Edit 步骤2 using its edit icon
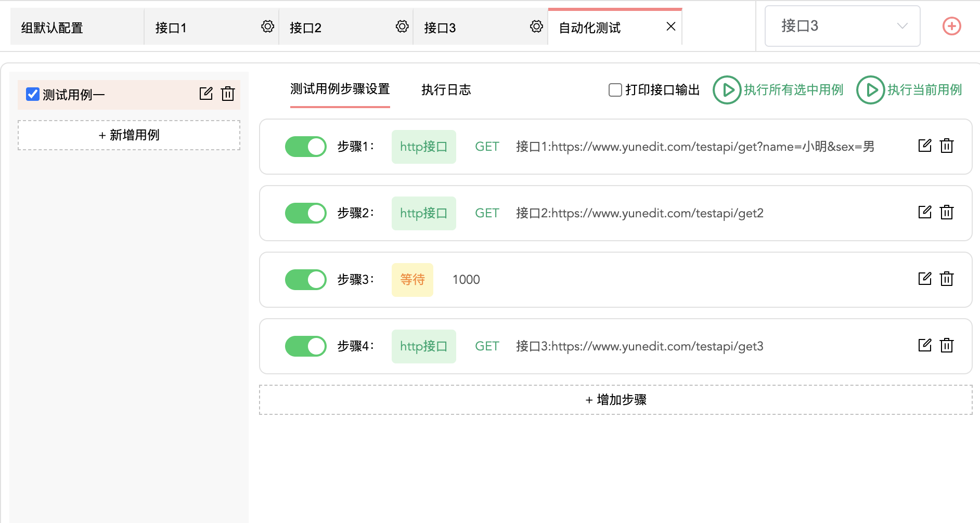 [925, 212]
